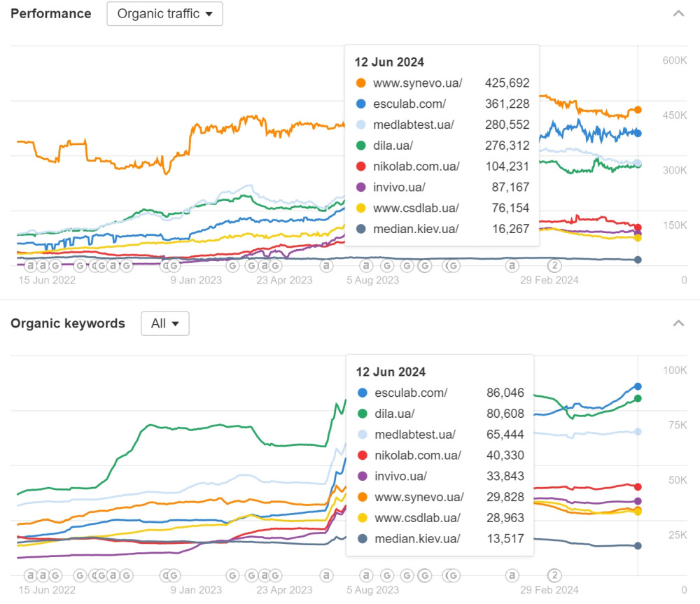
Task: Click dila.ua/ label in keywords tooltip
Action: tap(395, 414)
